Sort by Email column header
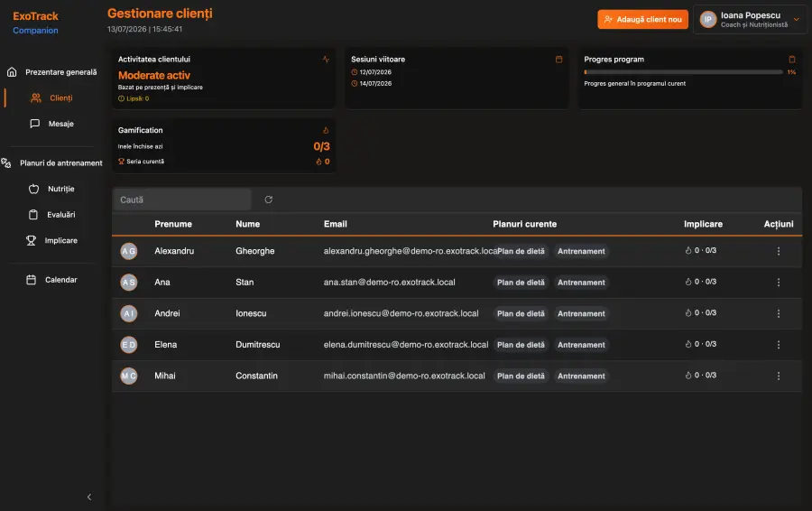 [x=336, y=224]
